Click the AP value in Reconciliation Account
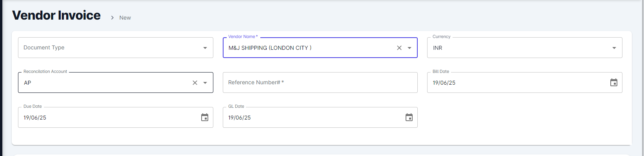The image size is (644, 156). tap(27, 83)
